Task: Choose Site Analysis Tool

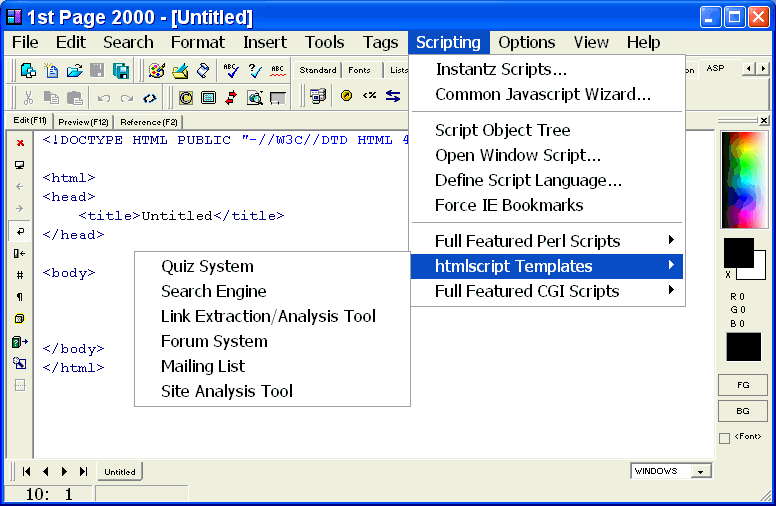Action: click(272, 391)
